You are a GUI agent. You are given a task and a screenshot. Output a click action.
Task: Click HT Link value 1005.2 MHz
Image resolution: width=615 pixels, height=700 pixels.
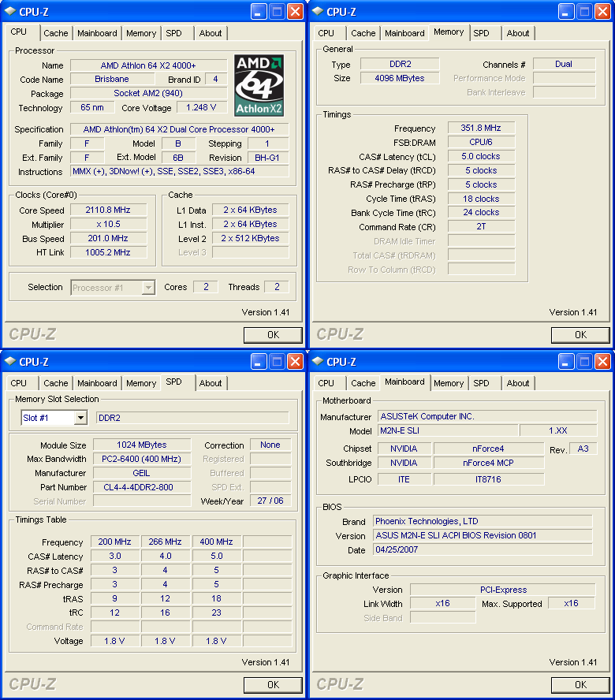108,252
